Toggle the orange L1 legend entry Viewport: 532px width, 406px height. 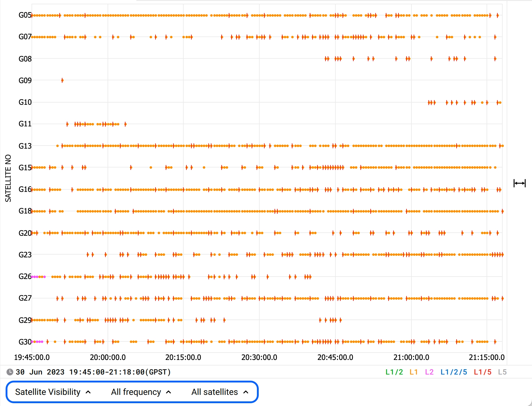pyautogui.click(x=414, y=372)
